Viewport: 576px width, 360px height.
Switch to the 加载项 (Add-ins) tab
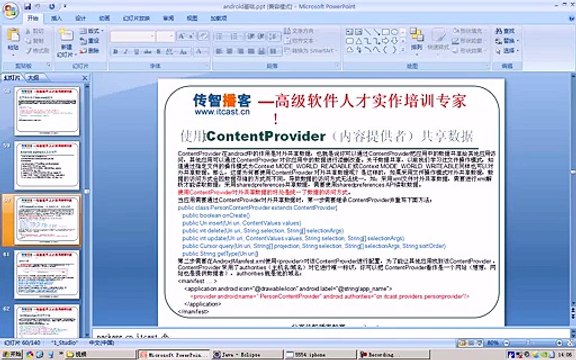tap(219, 18)
